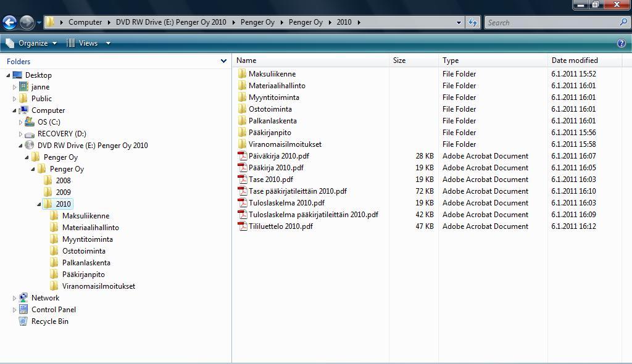The width and height of the screenshot is (632, 364).
Task: Select Maksuliikenne folder icon in file list
Action: coord(242,73)
